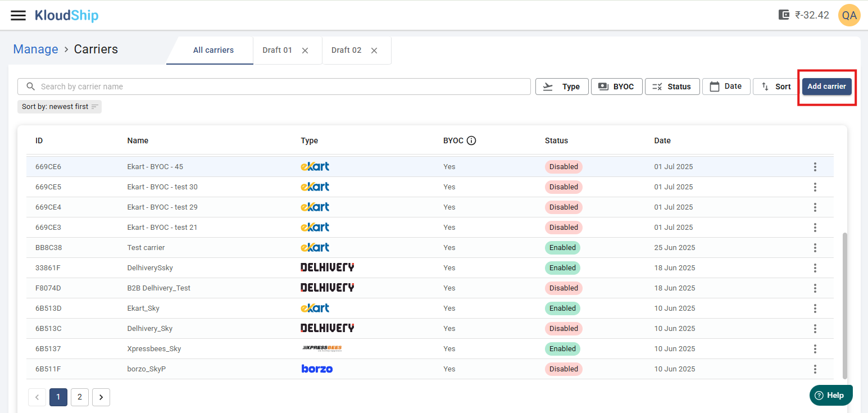Click the carrier name search field

(281, 87)
